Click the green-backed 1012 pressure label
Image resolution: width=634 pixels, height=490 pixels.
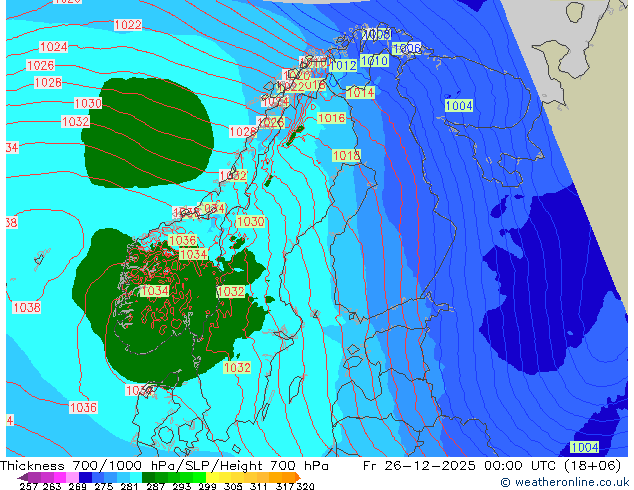[343, 65]
